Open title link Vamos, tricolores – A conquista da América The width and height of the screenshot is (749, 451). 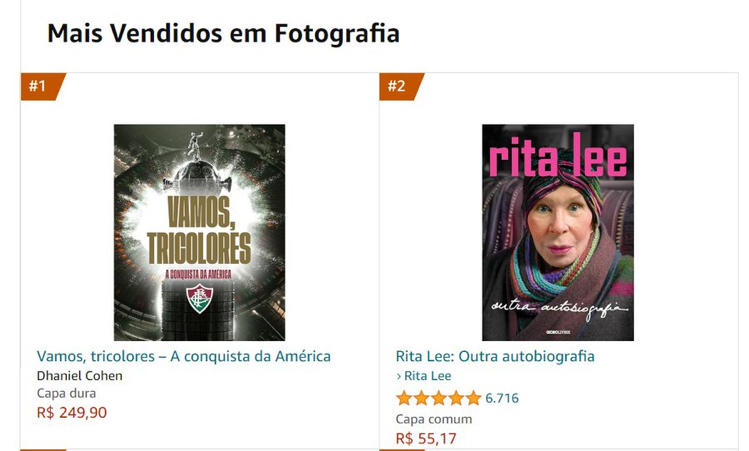(184, 356)
